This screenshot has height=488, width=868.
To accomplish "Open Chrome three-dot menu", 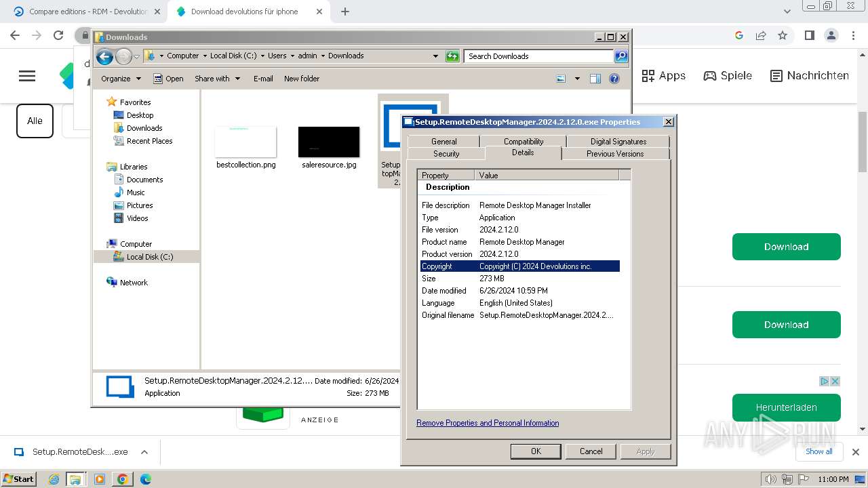I will (853, 35).
